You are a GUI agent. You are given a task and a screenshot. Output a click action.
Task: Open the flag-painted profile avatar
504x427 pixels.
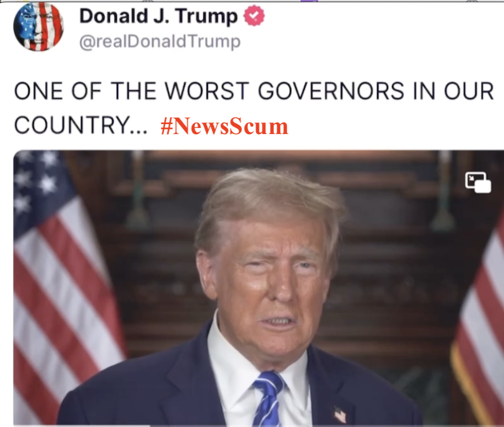pos(38,27)
